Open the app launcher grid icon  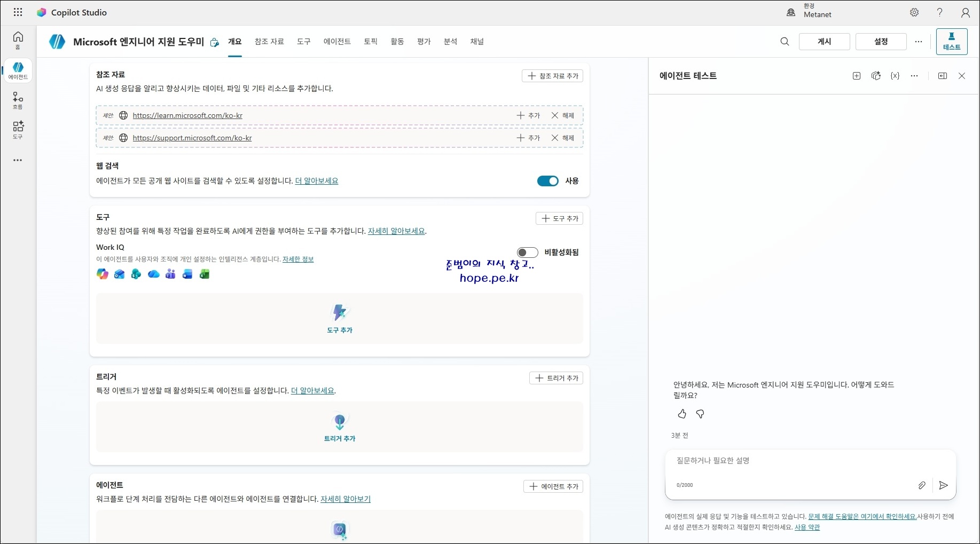[18, 12]
